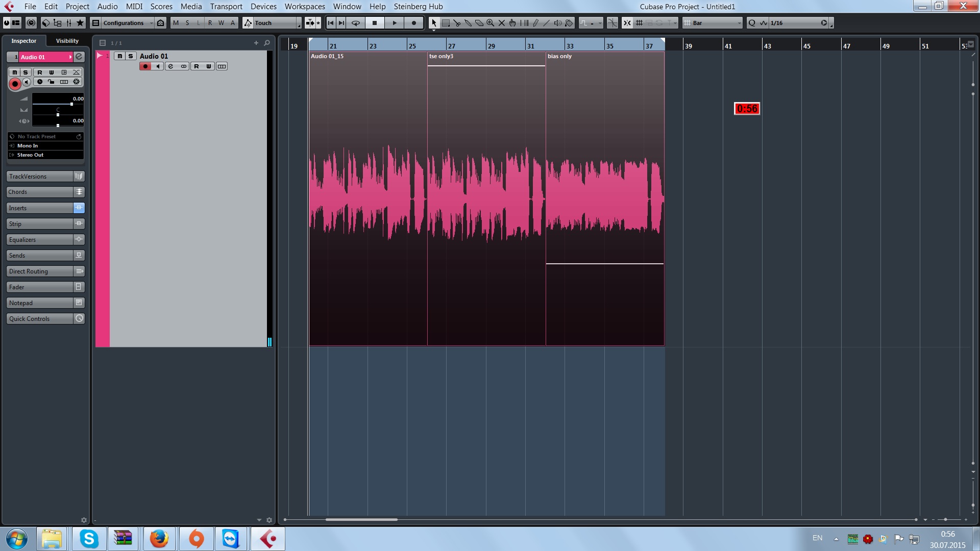980x551 pixels.
Task: Select the Mute X tool
Action: click(502, 23)
